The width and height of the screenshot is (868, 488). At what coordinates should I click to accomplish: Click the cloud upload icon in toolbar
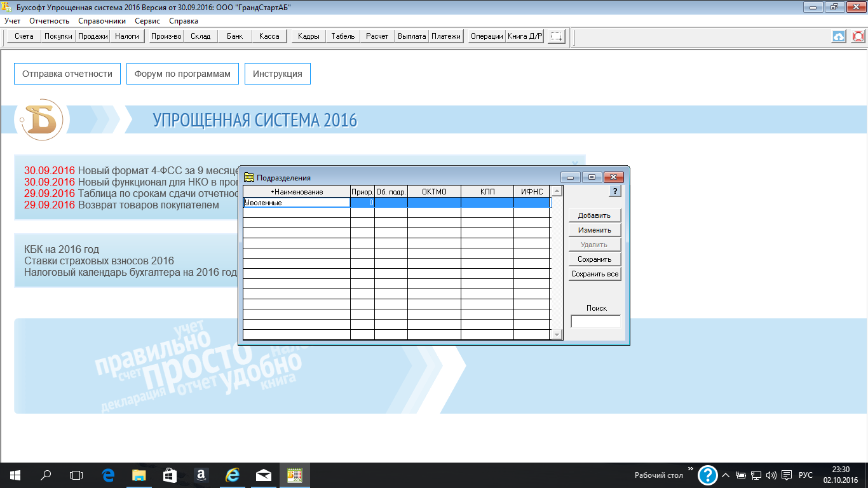coord(839,36)
